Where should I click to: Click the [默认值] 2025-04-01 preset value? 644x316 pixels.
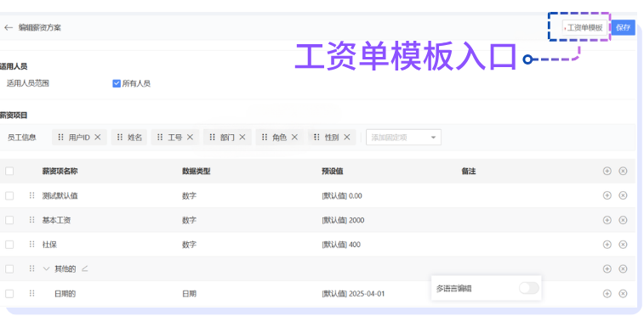pyautogui.click(x=353, y=294)
